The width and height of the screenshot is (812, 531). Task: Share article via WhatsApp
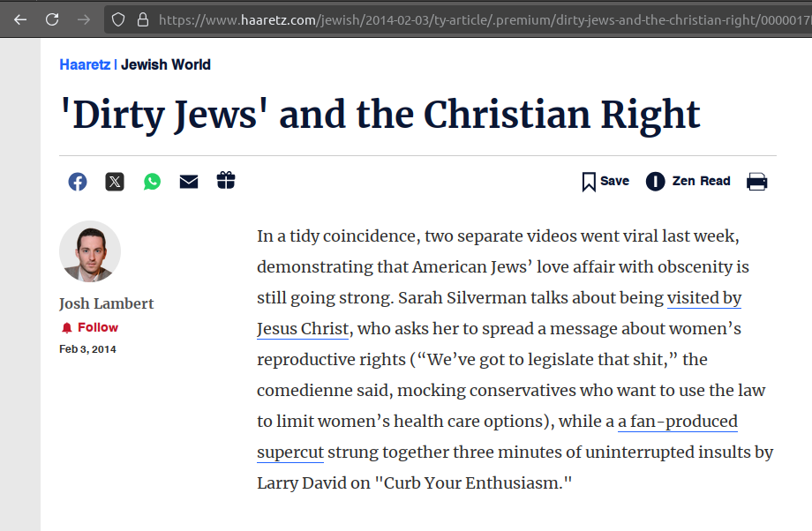tap(152, 182)
